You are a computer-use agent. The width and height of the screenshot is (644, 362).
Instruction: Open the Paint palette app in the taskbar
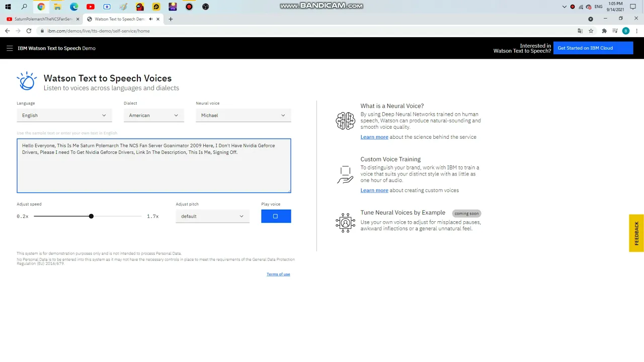(123, 7)
